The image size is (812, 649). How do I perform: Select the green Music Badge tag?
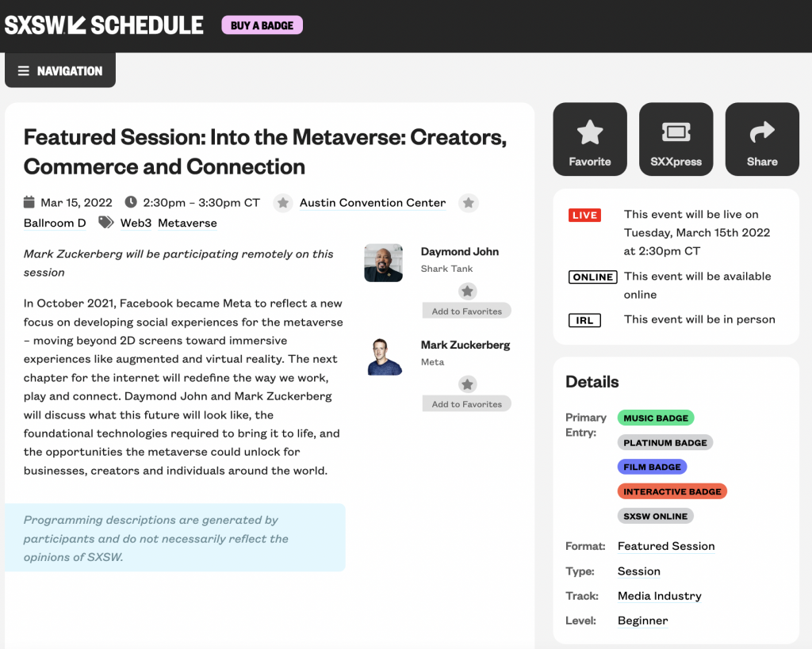pyautogui.click(x=655, y=418)
